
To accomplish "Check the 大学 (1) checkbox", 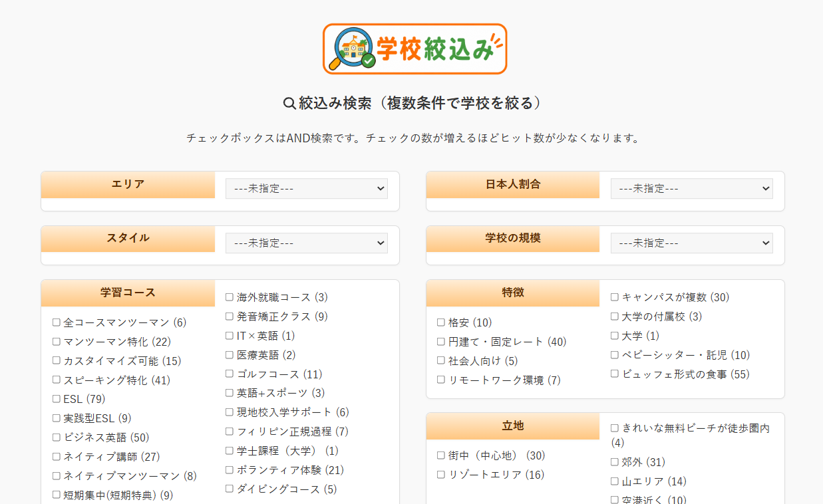I will click(x=615, y=336).
